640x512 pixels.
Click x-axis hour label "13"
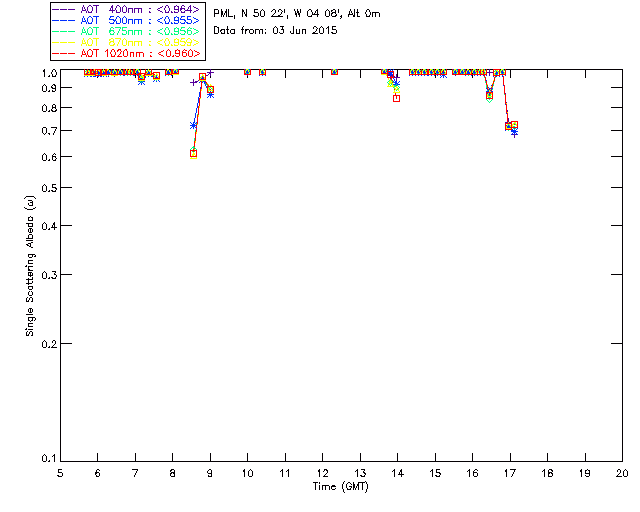[360, 473]
